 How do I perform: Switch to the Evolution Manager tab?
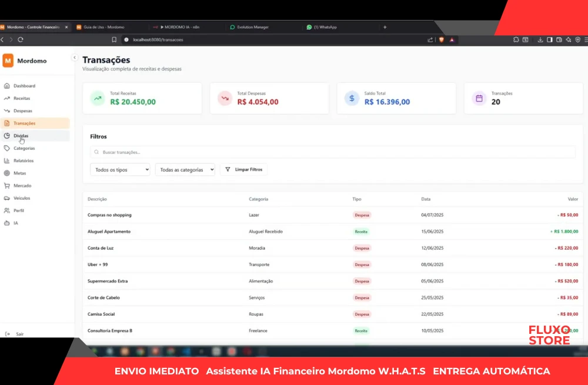click(252, 27)
